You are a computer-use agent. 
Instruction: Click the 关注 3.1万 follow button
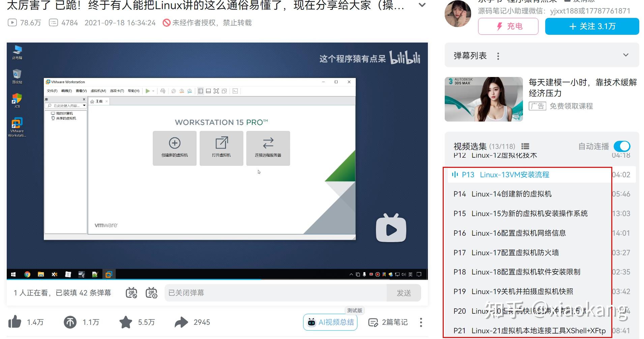point(592,26)
